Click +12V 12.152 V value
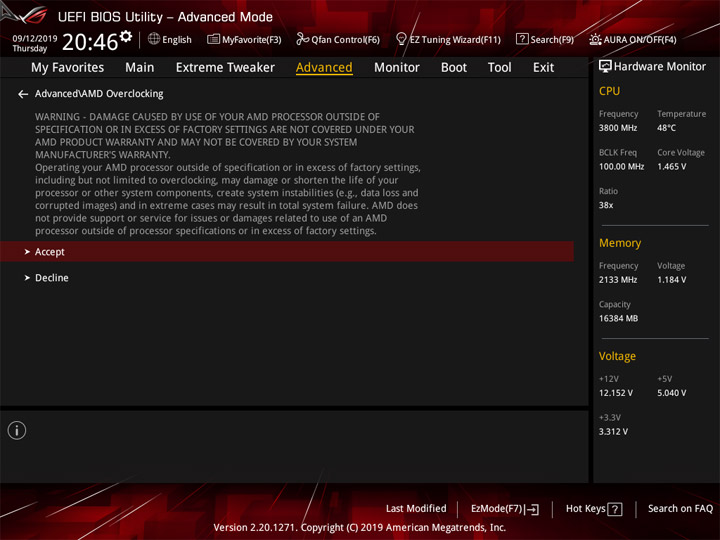 pyautogui.click(x=615, y=393)
